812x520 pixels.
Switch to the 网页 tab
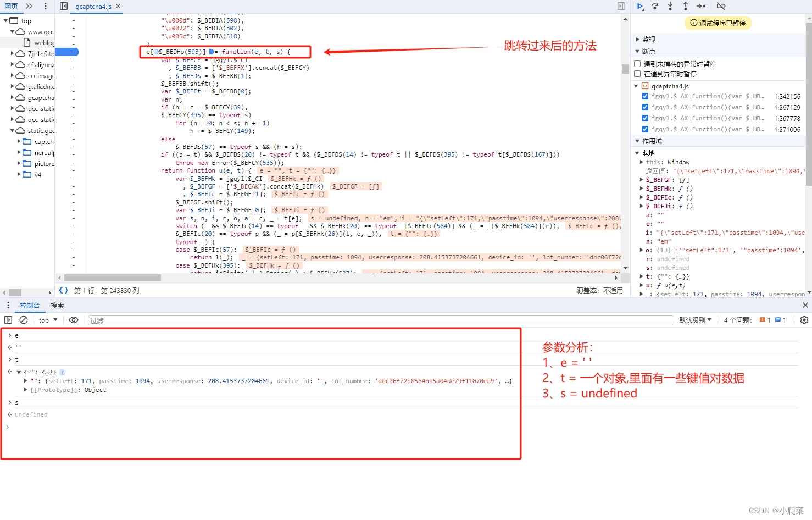(11, 6)
